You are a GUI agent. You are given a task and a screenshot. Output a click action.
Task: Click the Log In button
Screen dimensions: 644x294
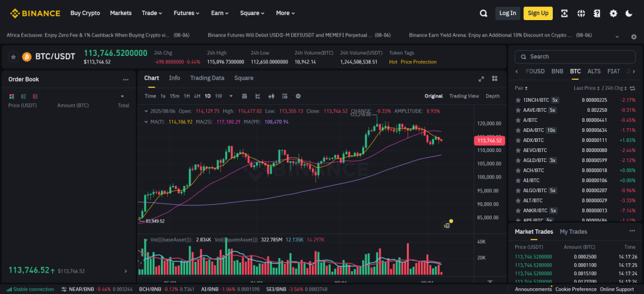pyautogui.click(x=508, y=13)
